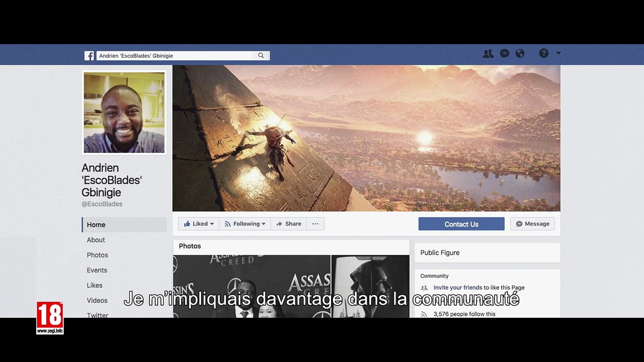Open the profile picture thumbnail
This screenshot has width=644, height=362.
click(124, 113)
